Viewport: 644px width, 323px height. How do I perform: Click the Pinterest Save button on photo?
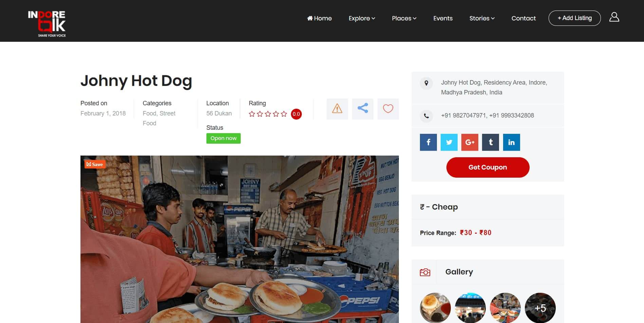[x=95, y=164]
